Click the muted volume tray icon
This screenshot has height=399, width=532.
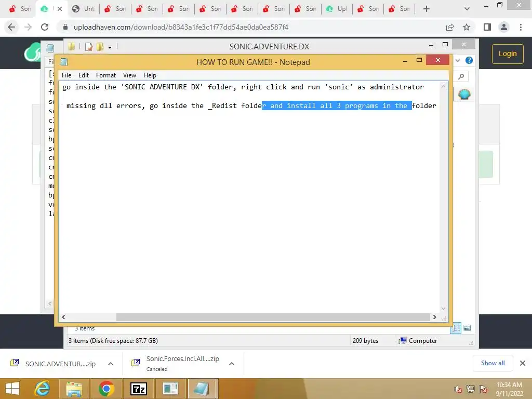tap(458, 389)
